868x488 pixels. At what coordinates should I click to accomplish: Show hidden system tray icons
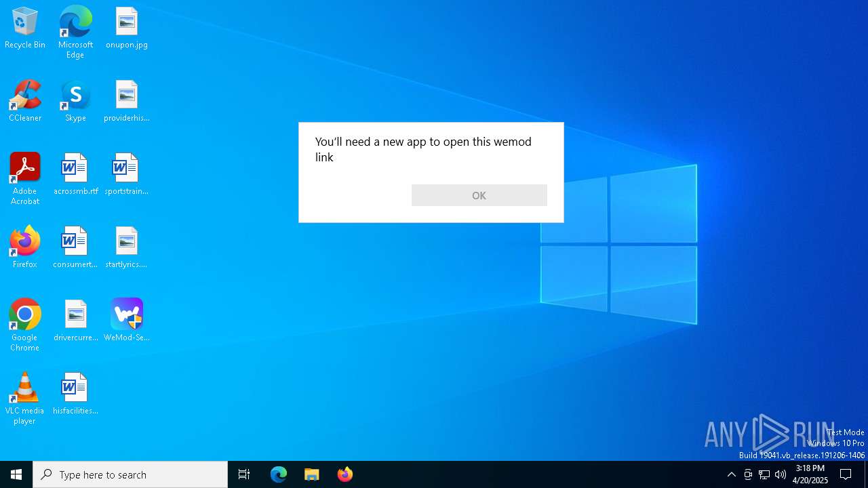tap(731, 474)
